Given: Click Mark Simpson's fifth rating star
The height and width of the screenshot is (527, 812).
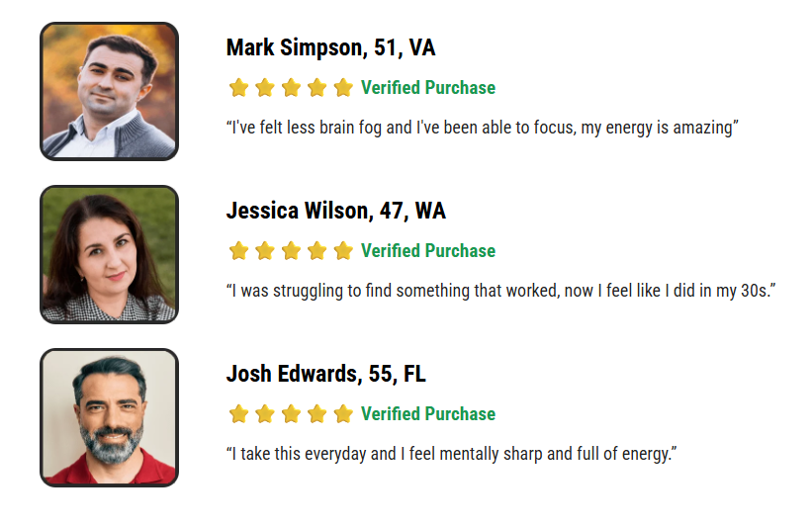Looking at the screenshot, I should point(343,88).
